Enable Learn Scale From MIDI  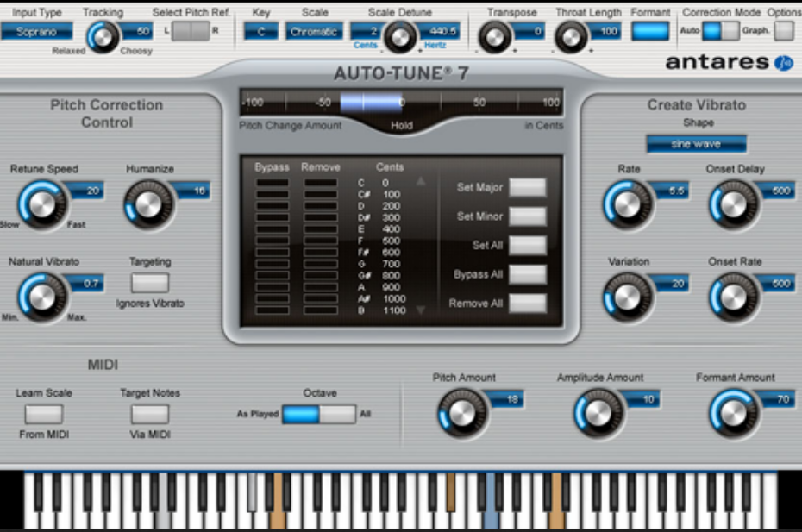pos(44,415)
